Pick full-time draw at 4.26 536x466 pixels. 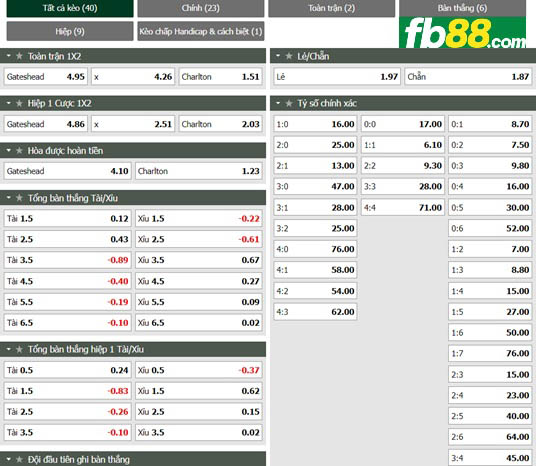coord(133,77)
